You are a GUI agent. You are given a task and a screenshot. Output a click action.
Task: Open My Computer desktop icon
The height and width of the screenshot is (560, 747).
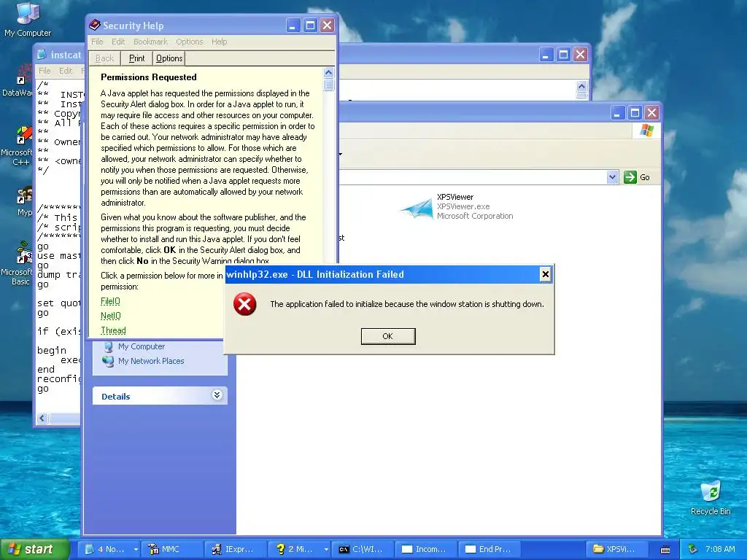coord(28,20)
